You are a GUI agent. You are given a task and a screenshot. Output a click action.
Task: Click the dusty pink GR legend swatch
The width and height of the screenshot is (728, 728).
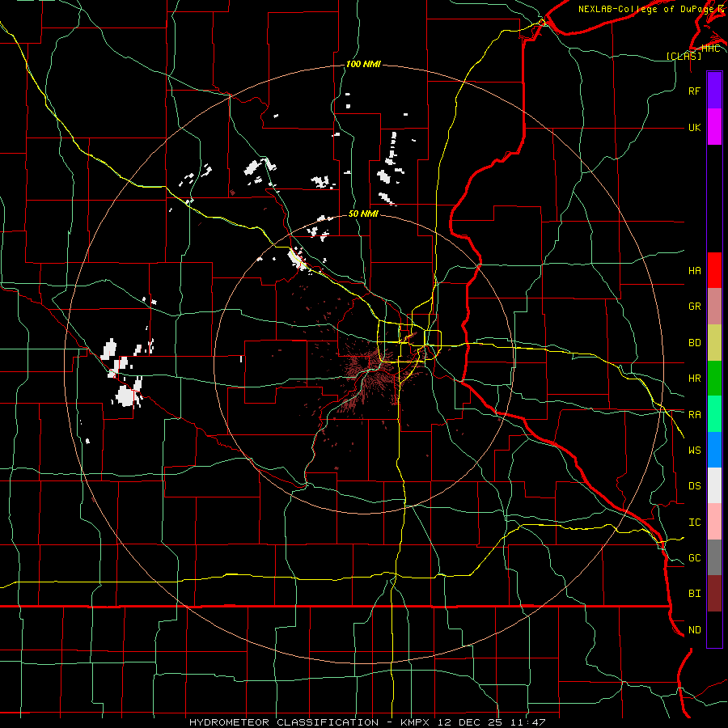(714, 306)
